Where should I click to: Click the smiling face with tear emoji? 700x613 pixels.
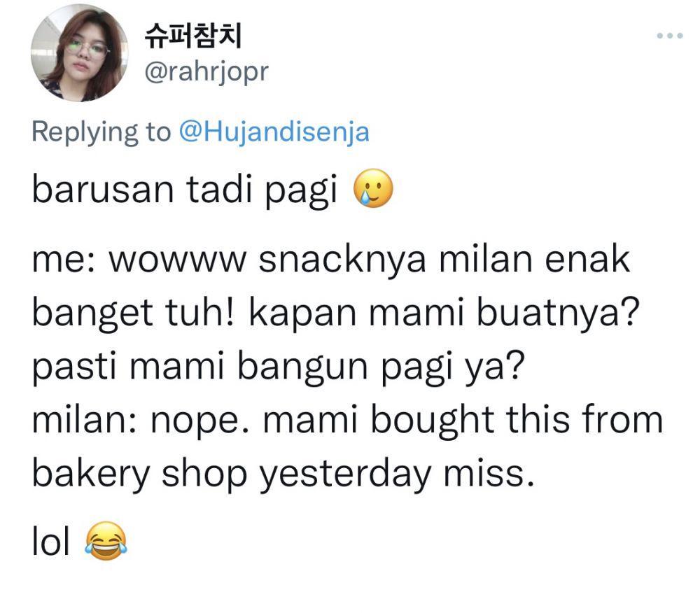coord(373,188)
